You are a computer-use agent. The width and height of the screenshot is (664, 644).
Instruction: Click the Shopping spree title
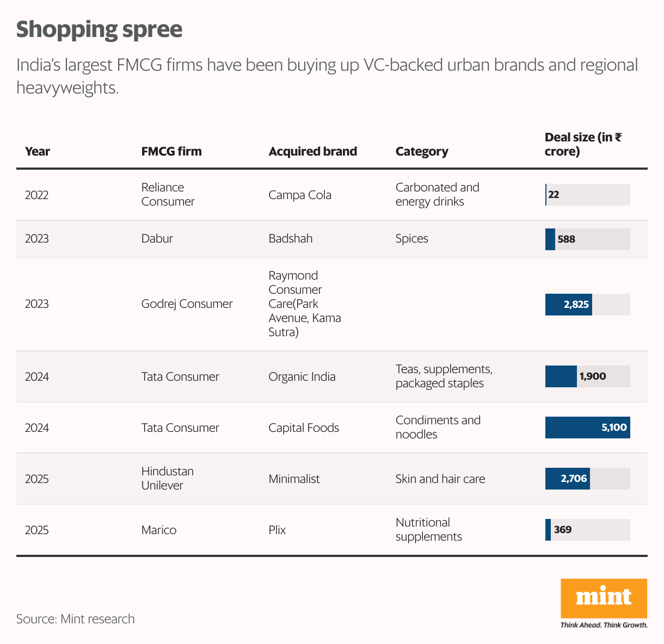(x=99, y=29)
